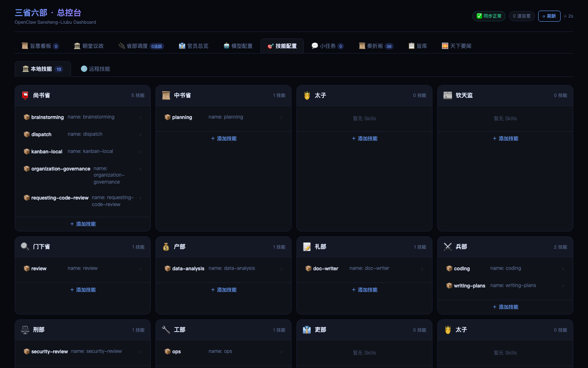Add a skill to 钦天监 via 添加技能
This screenshot has height=368, width=588.
click(506, 139)
